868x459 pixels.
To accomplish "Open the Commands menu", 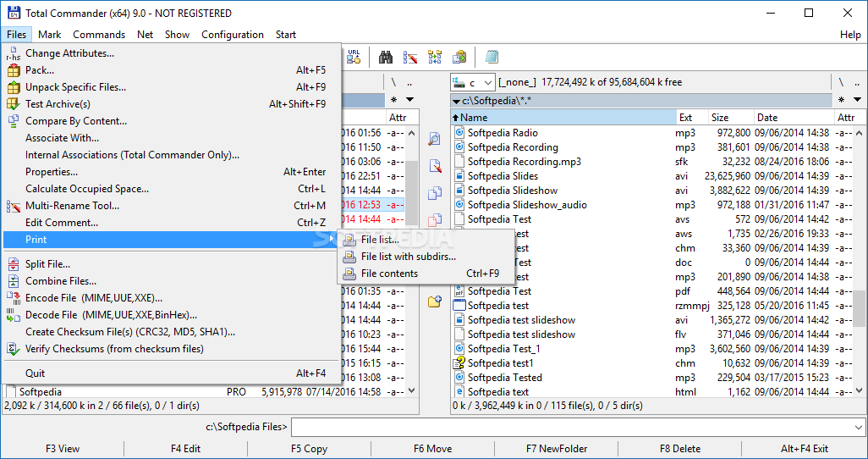I will pyautogui.click(x=99, y=35).
